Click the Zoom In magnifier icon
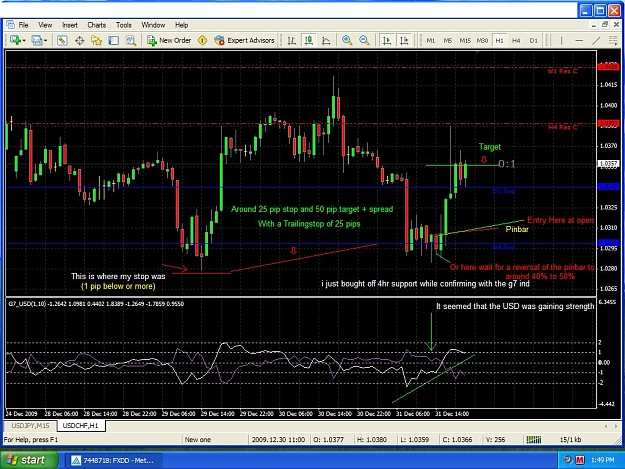The height and width of the screenshot is (469, 625). click(x=347, y=40)
